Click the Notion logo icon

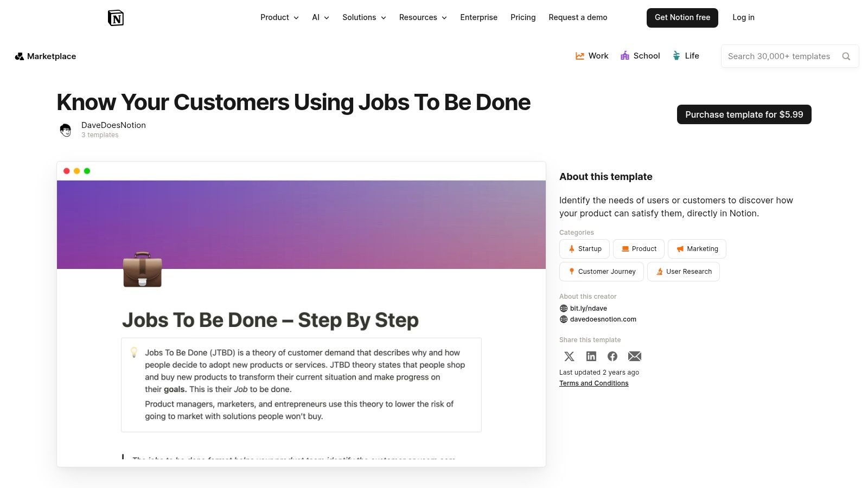(x=116, y=18)
